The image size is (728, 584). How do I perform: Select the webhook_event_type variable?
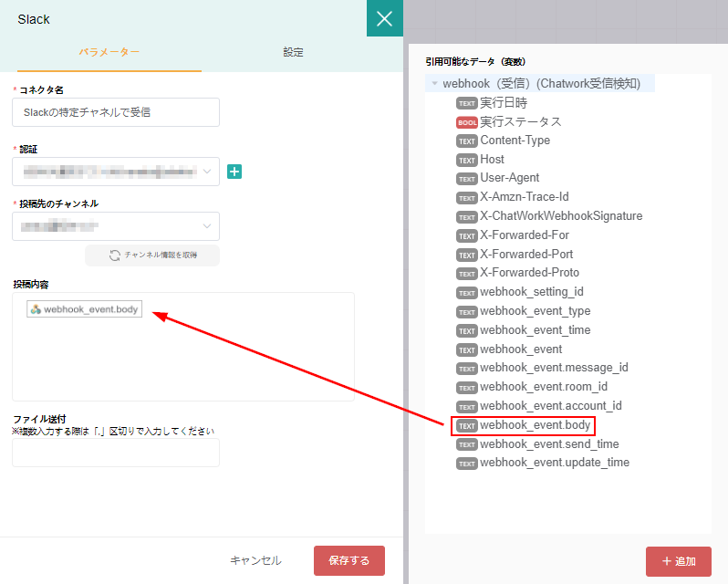tap(524, 310)
